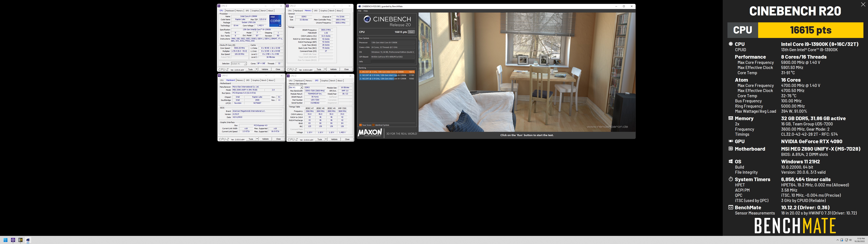This screenshot has height=244, width=868.
Task: Click Validate in the SPD tab window
Action: point(334,139)
